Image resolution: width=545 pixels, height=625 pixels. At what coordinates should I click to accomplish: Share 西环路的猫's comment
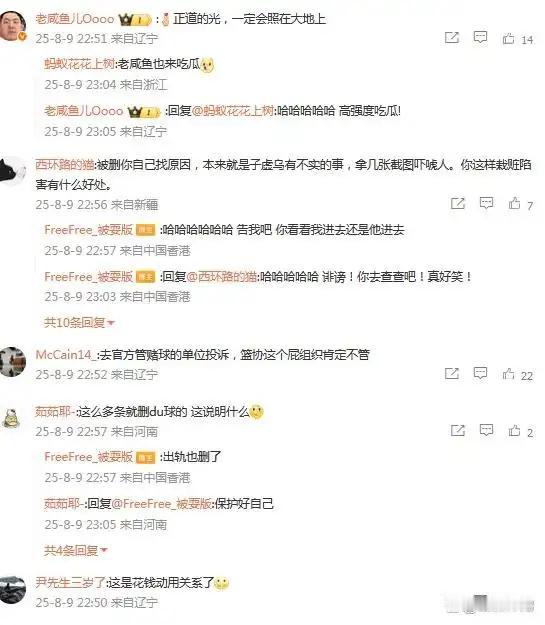[458, 203]
